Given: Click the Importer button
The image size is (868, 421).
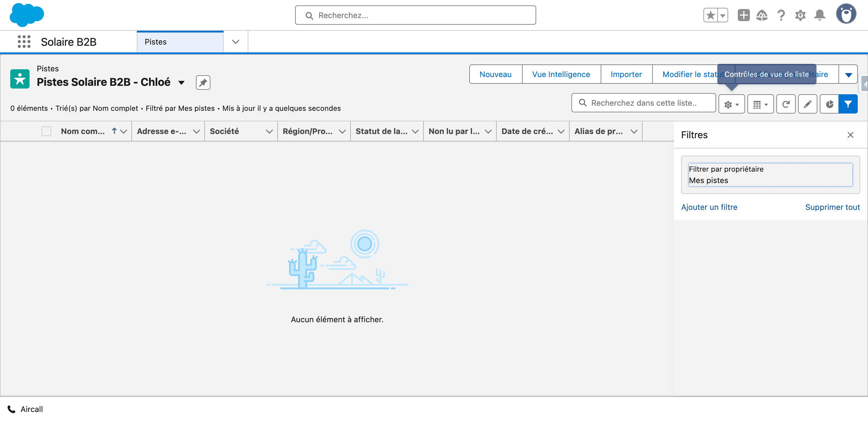Looking at the screenshot, I should coord(626,74).
